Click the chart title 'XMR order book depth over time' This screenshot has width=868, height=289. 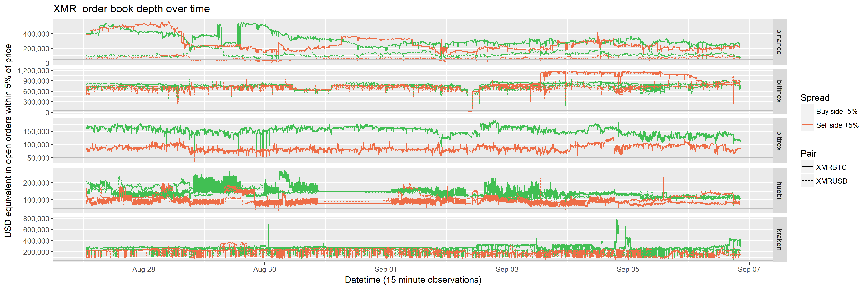coord(131,9)
